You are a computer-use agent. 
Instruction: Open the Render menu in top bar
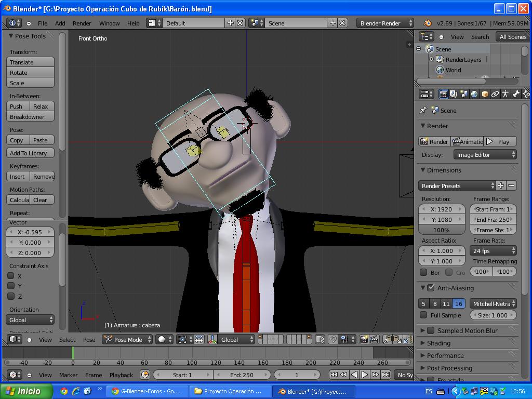pyautogui.click(x=82, y=23)
